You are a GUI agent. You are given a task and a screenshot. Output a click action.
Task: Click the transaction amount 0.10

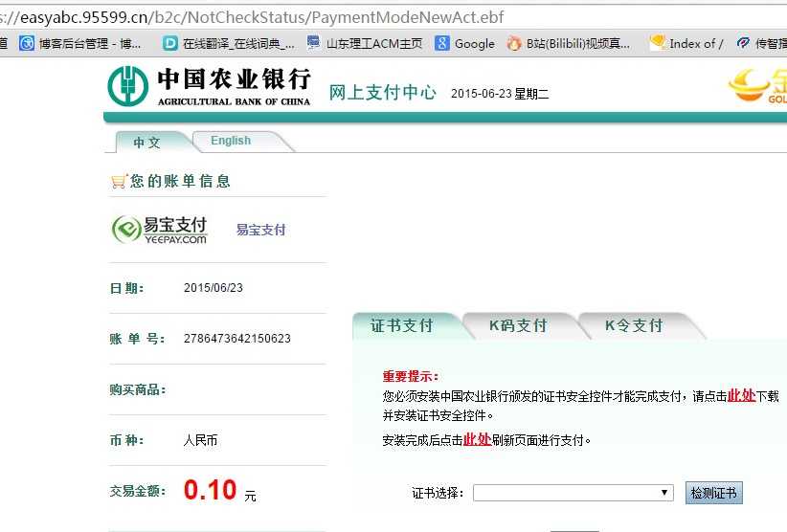(x=210, y=490)
